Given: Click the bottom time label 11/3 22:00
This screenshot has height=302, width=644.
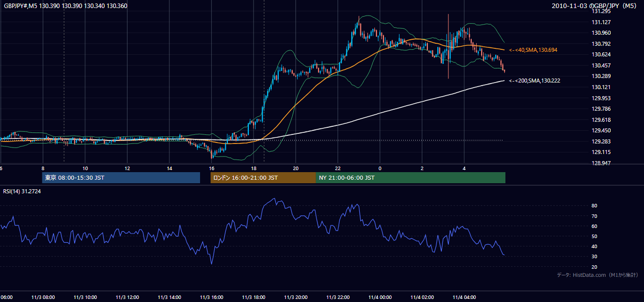Looking at the screenshot, I should pyautogui.click(x=338, y=297).
